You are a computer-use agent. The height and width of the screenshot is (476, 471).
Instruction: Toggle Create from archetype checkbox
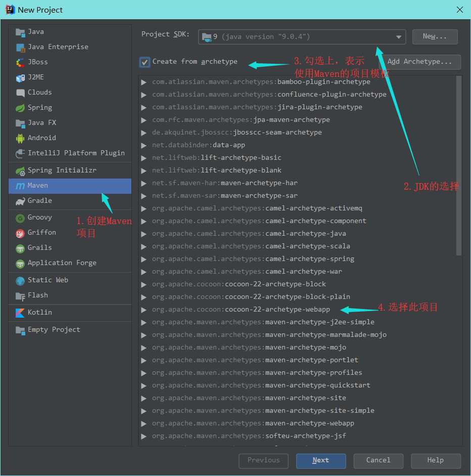pos(145,62)
